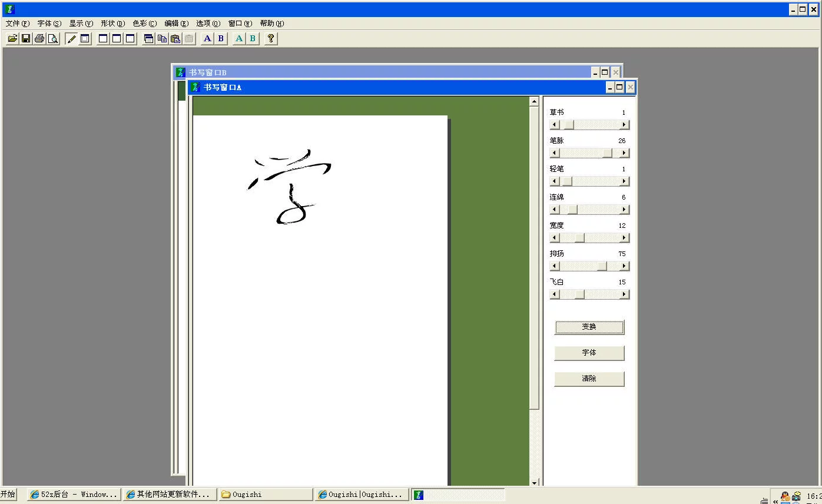
Task: Increase 轻笔 with right arrow
Action: (x=624, y=181)
